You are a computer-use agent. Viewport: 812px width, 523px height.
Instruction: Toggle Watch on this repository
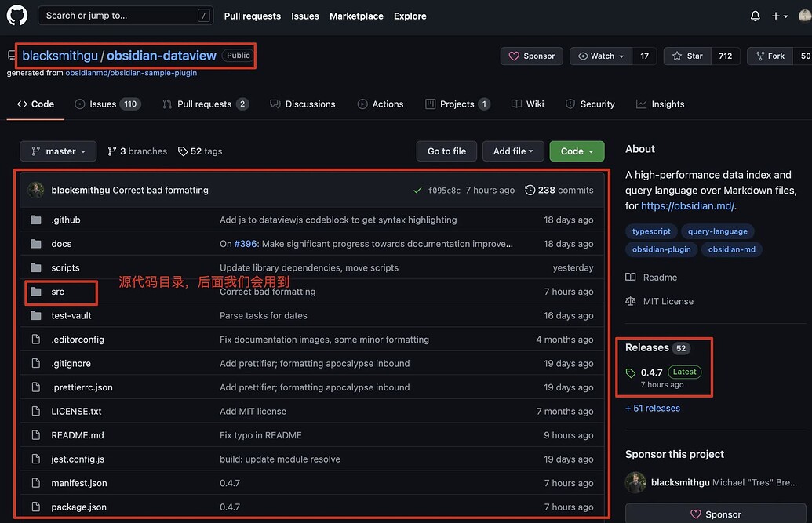601,56
